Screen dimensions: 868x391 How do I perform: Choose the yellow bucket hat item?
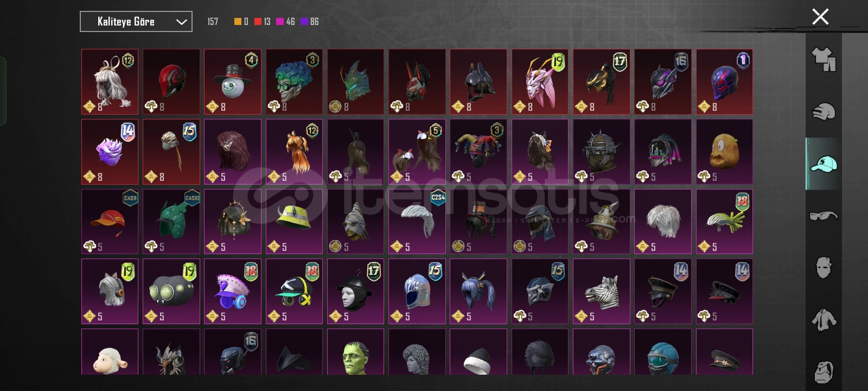tap(294, 222)
